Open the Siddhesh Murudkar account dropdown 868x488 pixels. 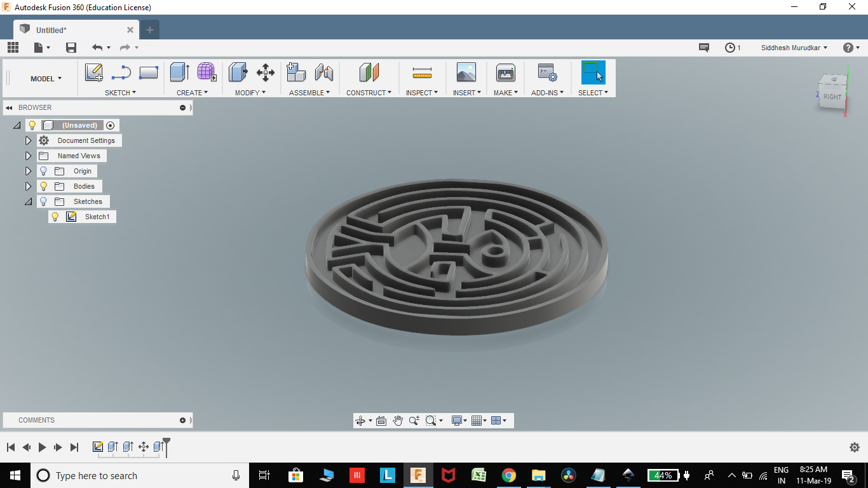coord(794,48)
